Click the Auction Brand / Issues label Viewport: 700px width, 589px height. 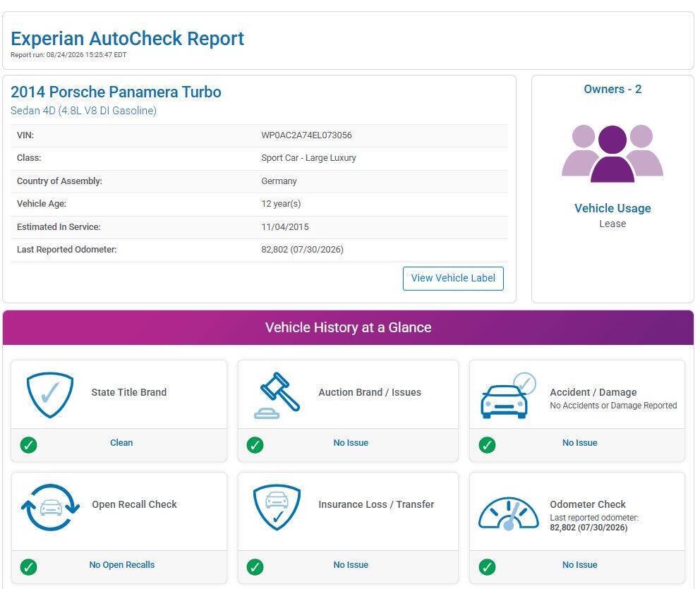click(370, 392)
